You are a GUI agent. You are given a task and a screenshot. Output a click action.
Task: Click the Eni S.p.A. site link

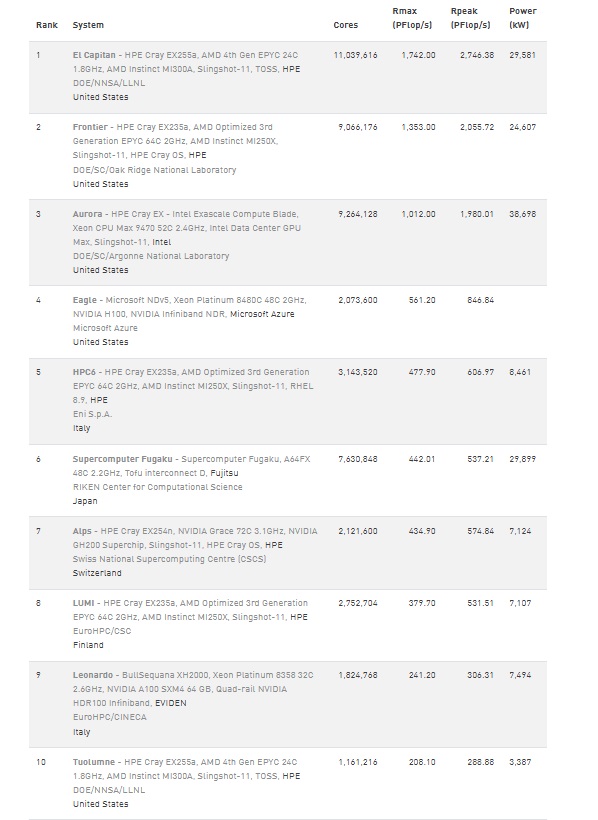tap(92, 414)
